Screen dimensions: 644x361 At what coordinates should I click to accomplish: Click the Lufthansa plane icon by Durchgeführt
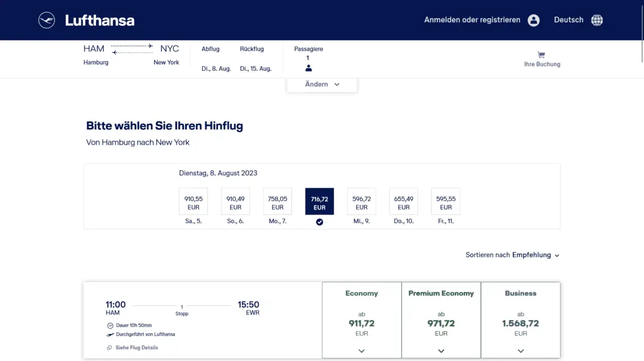[110, 335]
